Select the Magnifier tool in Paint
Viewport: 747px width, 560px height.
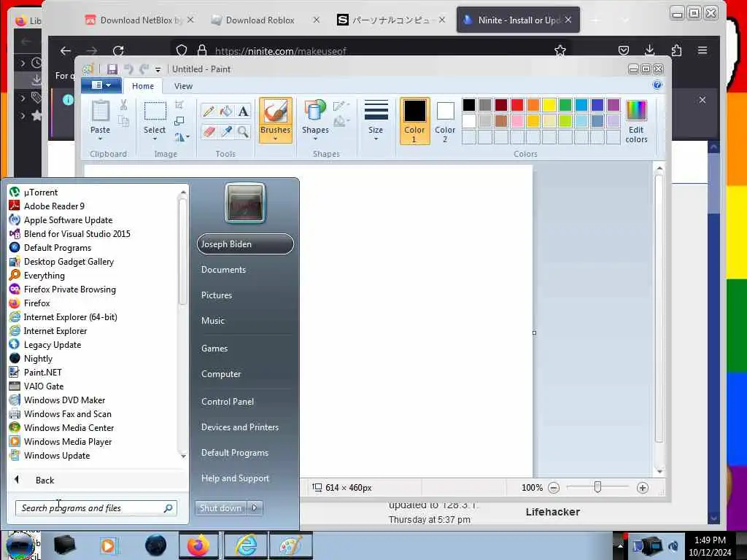tap(244, 131)
